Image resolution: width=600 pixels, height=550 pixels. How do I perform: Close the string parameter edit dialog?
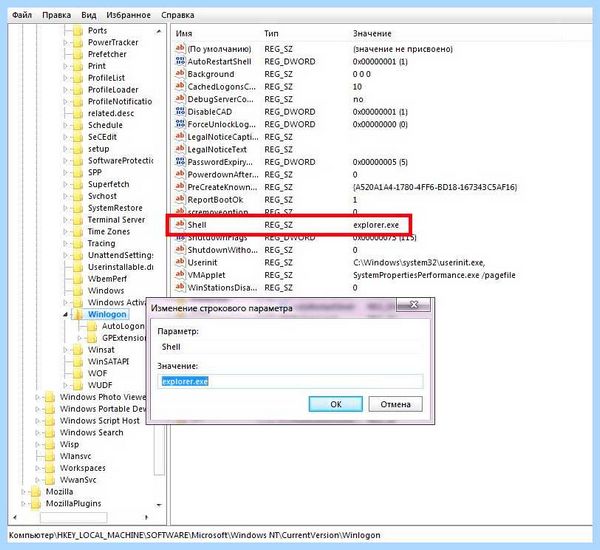413,305
